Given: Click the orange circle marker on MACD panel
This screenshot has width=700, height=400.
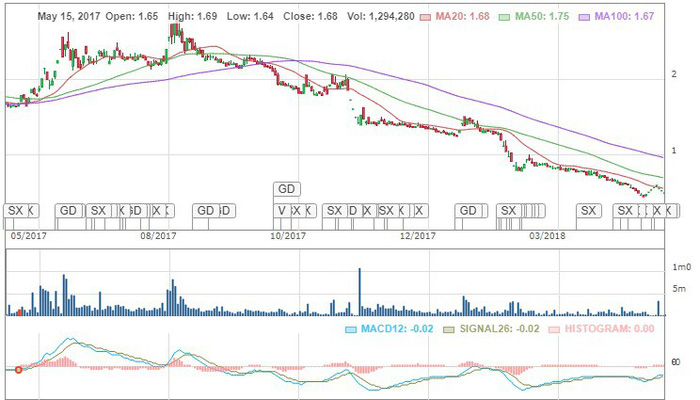Looking at the screenshot, I should pyautogui.click(x=18, y=370).
